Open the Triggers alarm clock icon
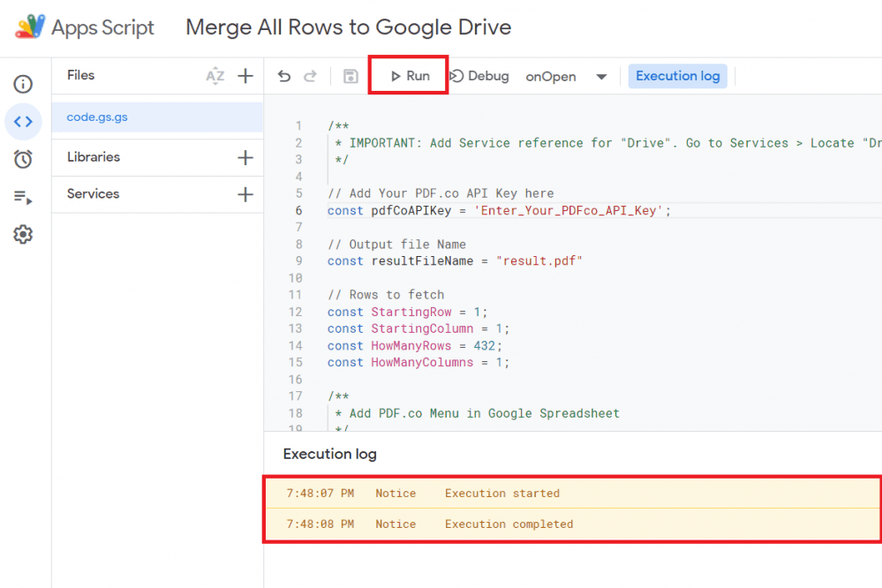 coord(23,159)
